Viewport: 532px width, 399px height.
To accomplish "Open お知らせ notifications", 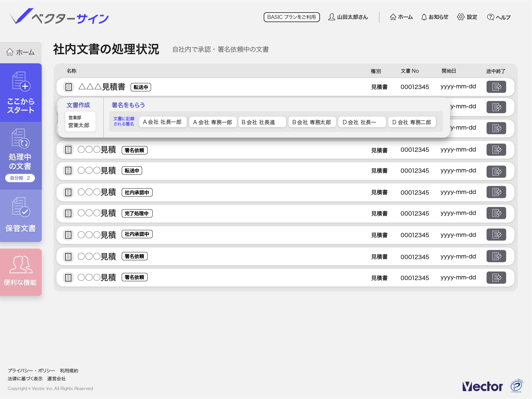I will point(435,17).
